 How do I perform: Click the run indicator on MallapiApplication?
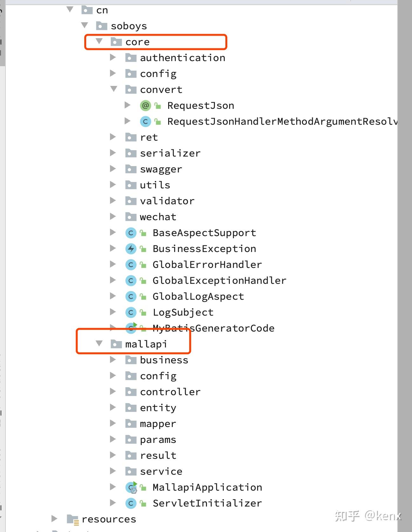135,483
